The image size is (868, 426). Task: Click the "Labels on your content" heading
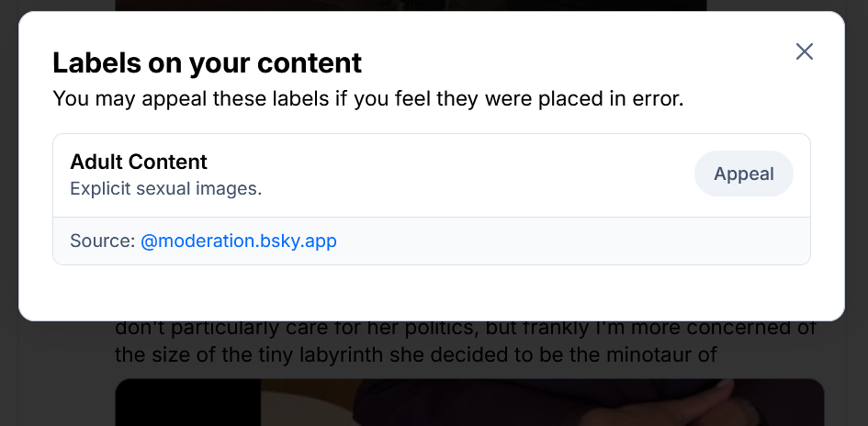click(207, 62)
